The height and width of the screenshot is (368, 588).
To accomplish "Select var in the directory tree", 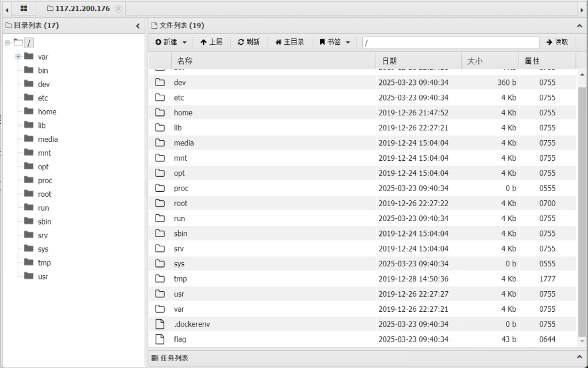I will click(x=42, y=57).
